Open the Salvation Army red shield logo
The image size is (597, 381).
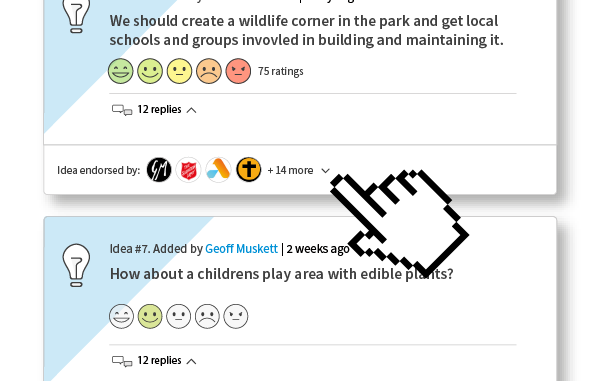click(x=189, y=170)
